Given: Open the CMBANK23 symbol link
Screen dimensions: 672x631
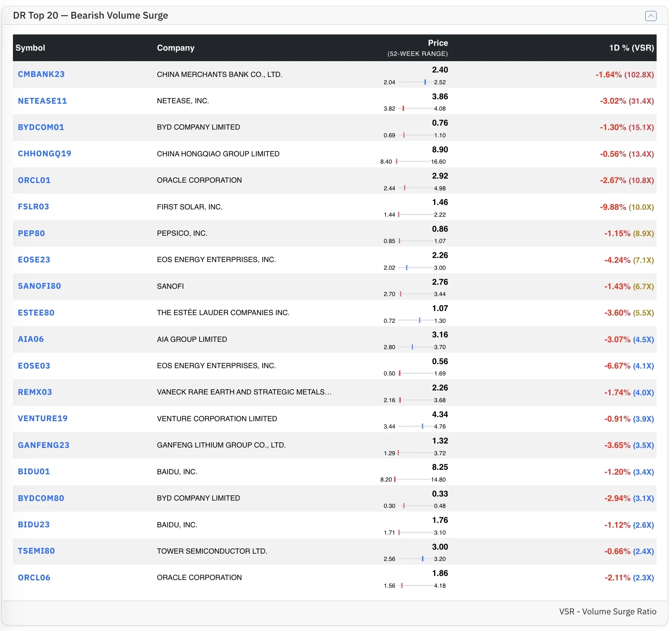Looking at the screenshot, I should (41, 74).
